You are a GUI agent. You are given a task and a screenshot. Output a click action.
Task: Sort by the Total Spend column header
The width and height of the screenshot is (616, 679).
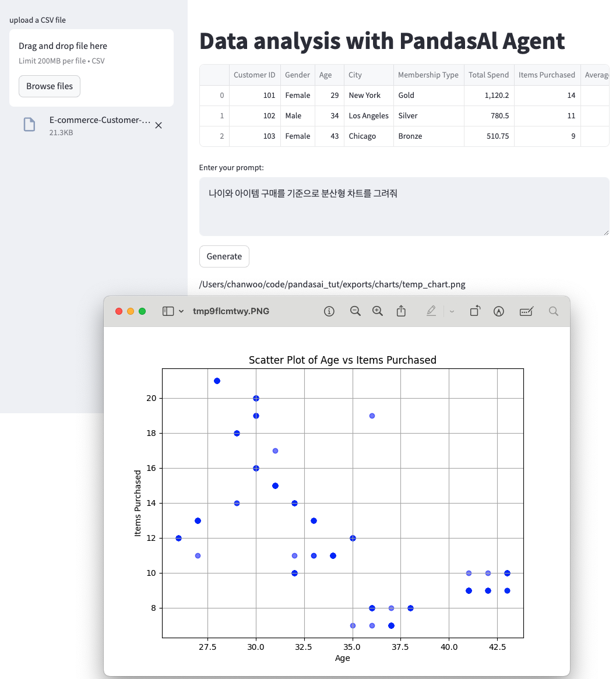point(489,75)
